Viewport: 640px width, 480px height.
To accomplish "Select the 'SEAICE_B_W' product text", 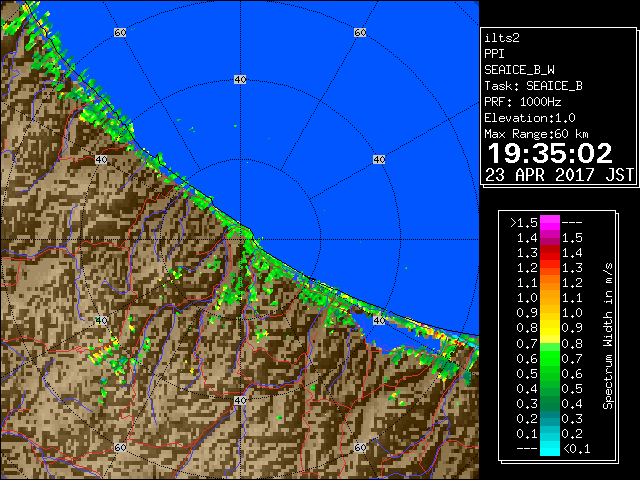I will pos(519,70).
